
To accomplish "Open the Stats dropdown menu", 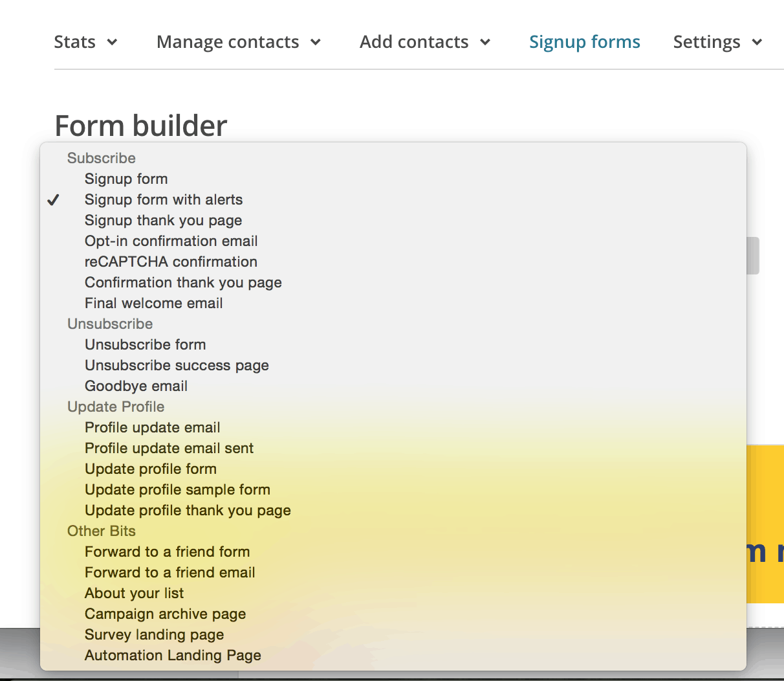I will click(x=85, y=42).
